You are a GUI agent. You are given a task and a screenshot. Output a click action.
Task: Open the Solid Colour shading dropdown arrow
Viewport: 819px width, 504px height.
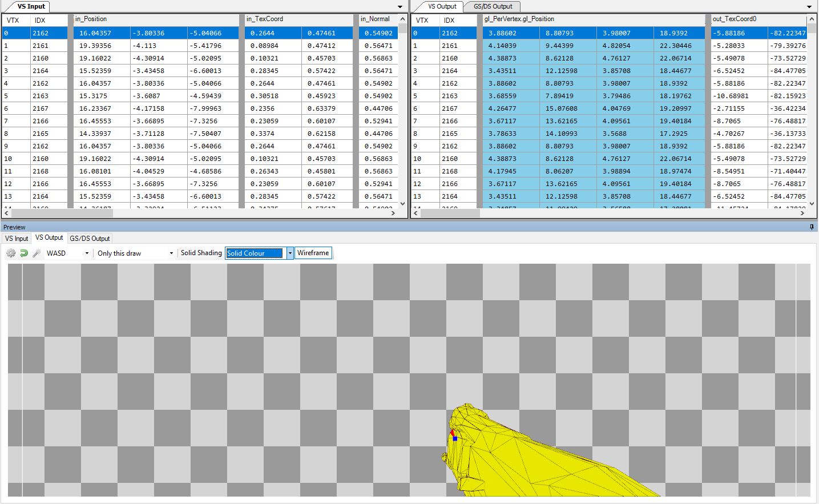(x=290, y=253)
